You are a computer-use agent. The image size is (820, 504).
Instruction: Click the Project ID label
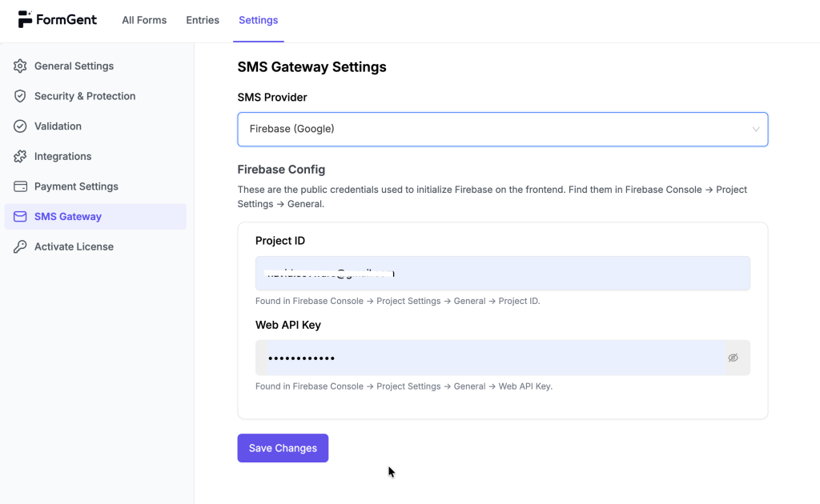[280, 241]
